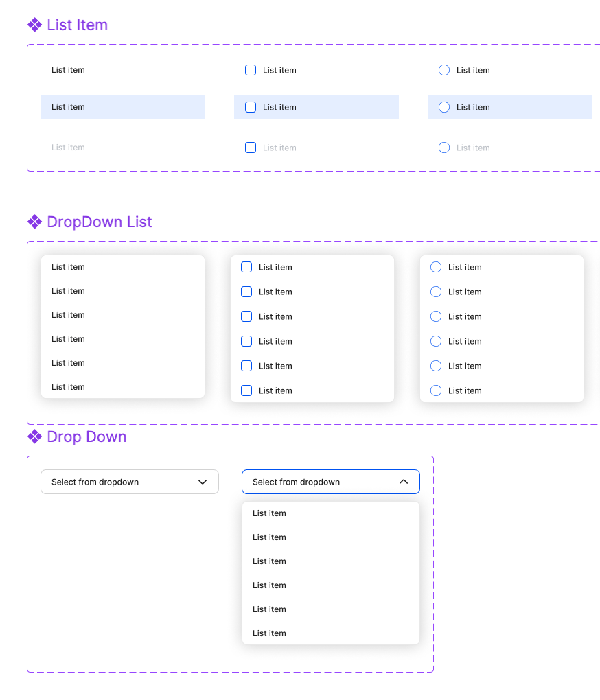The width and height of the screenshot is (600, 700).
Task: Click the diamond icon beside List Item heading
Action: (x=34, y=25)
